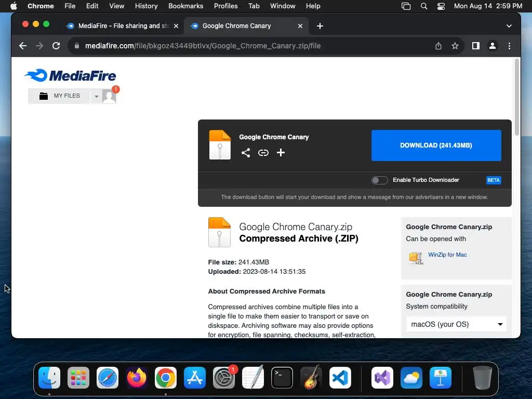Open the Bookmarks menu
532x399 pixels.
click(185, 6)
